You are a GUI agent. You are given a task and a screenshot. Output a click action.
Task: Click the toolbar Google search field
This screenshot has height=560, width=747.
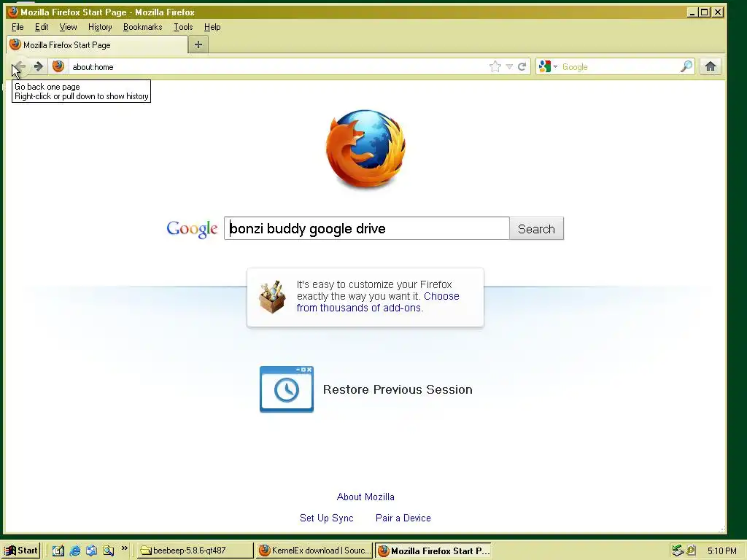619,66
